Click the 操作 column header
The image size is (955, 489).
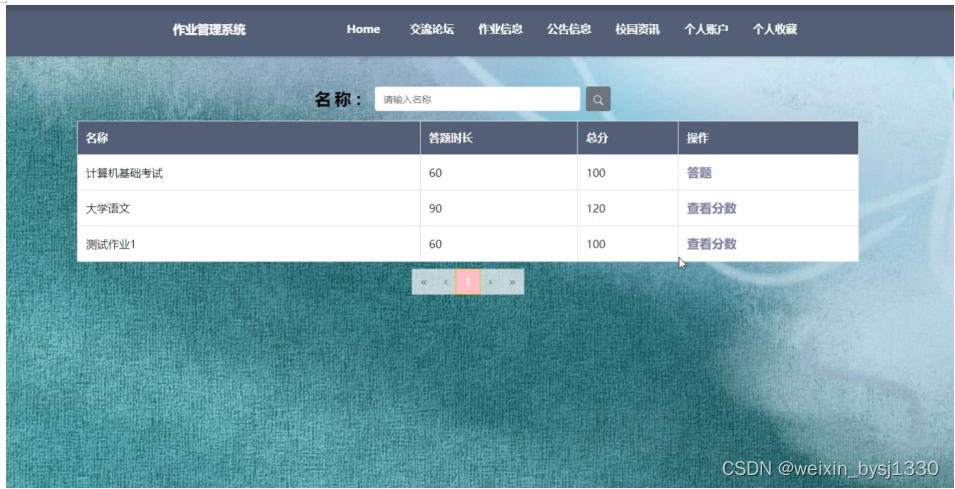tap(769, 138)
